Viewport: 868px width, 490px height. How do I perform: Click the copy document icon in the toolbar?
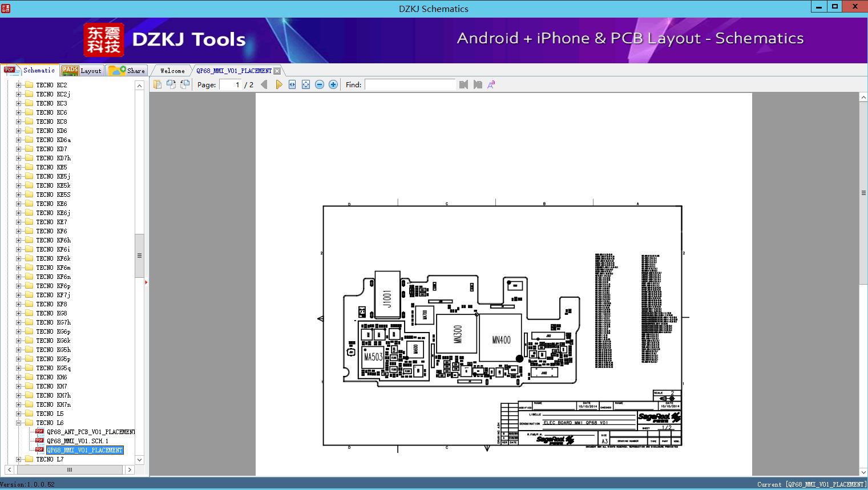[x=158, y=84]
